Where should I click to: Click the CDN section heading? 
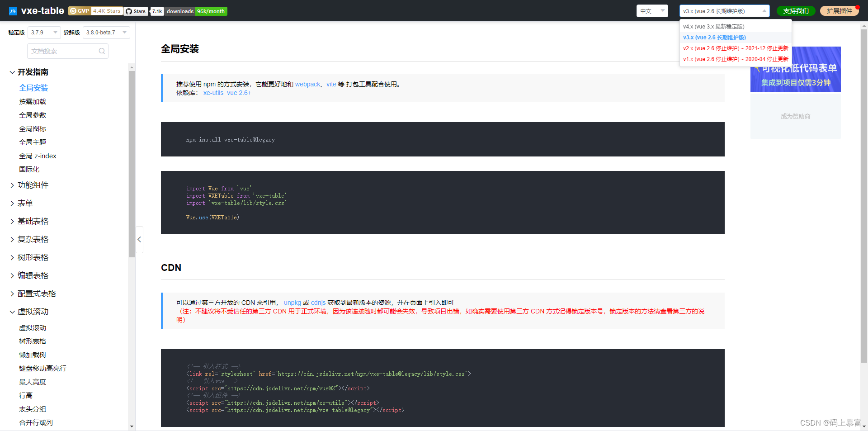(x=171, y=267)
